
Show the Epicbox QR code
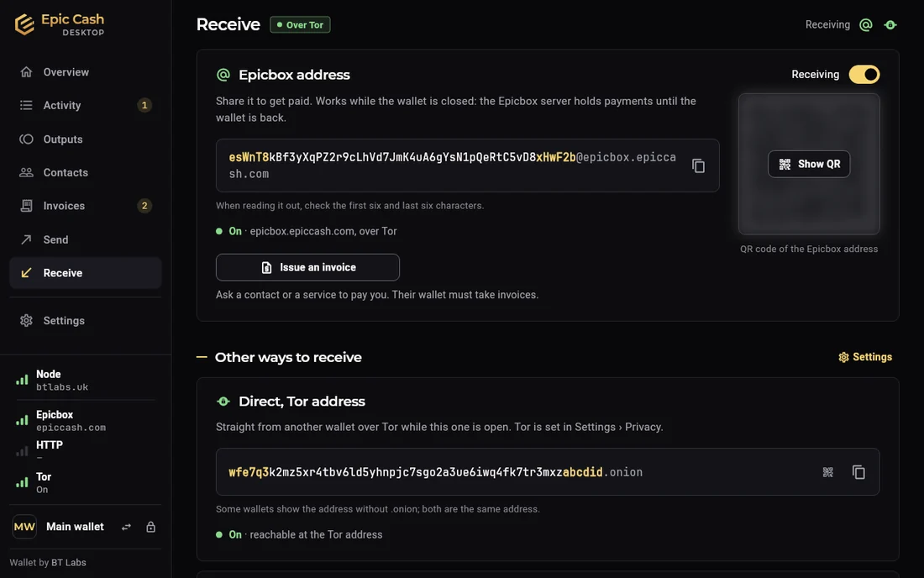(808, 164)
